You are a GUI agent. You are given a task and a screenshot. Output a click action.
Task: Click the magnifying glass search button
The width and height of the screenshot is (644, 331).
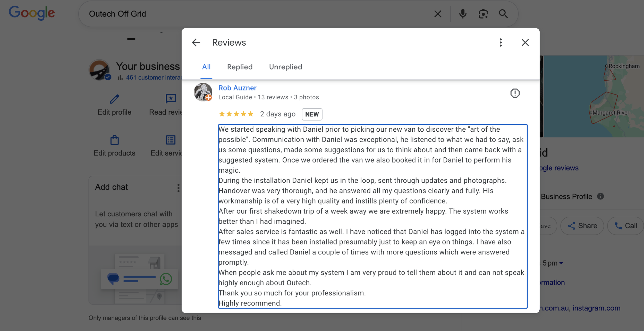(x=503, y=14)
